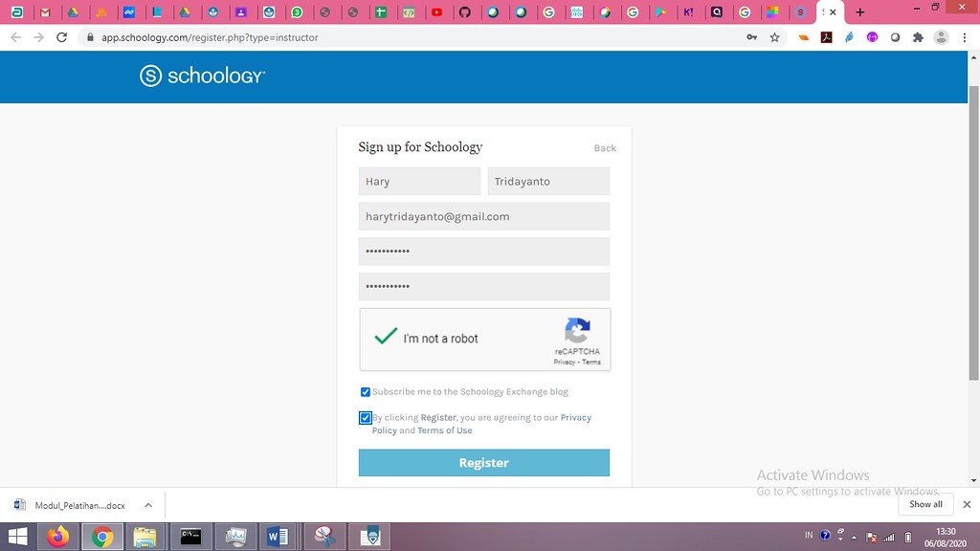Open Microsoft Word from the taskbar

click(277, 537)
